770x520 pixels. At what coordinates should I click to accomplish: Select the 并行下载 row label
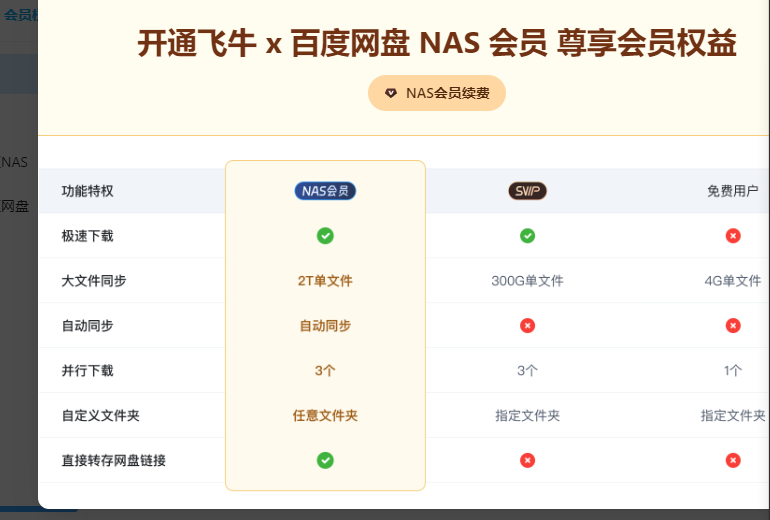87,371
